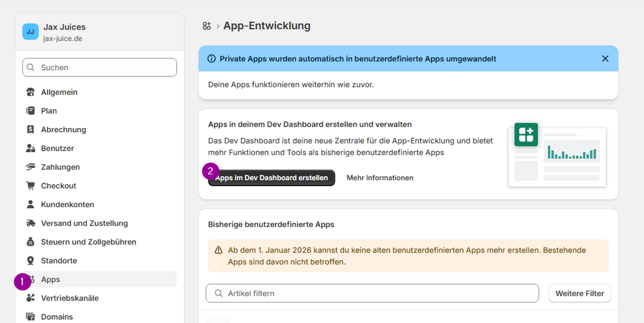Click the breadcrumb settings icon beside App-Entwicklung

pos(207,26)
